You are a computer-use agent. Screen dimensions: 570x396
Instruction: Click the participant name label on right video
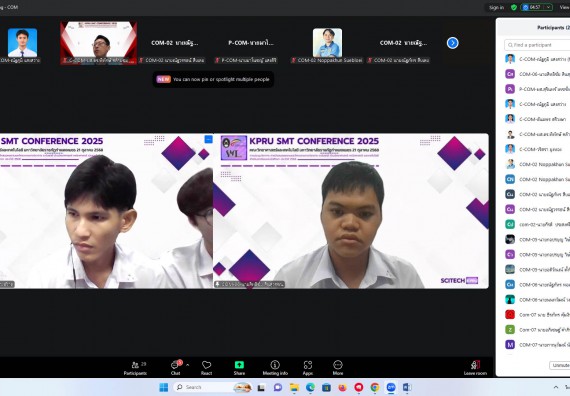249,284
